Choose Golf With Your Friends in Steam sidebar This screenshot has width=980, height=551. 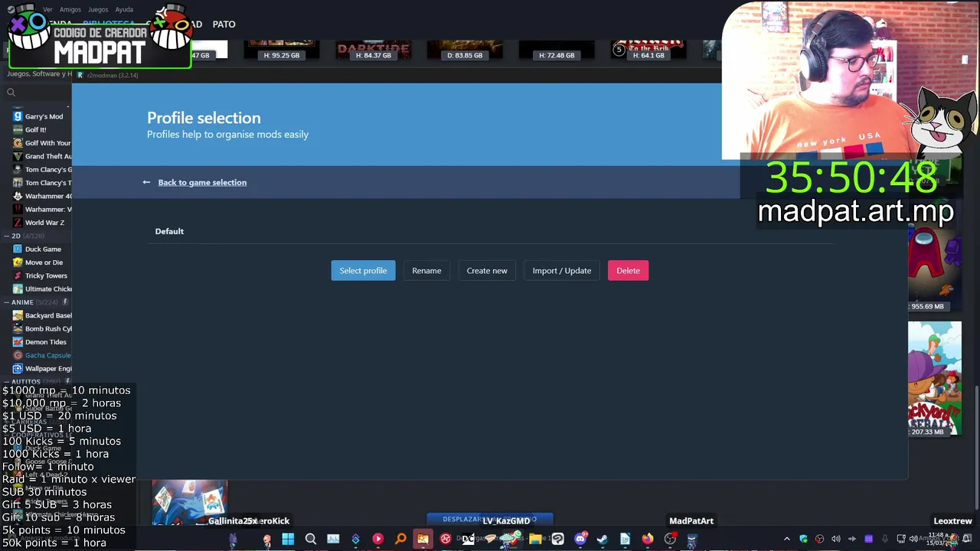tap(44, 143)
